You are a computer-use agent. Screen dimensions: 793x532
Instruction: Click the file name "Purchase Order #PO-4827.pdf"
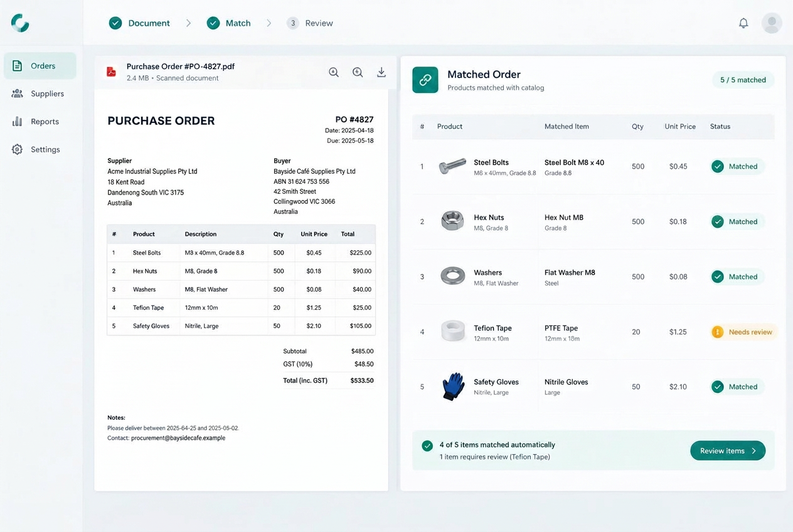[181, 66]
